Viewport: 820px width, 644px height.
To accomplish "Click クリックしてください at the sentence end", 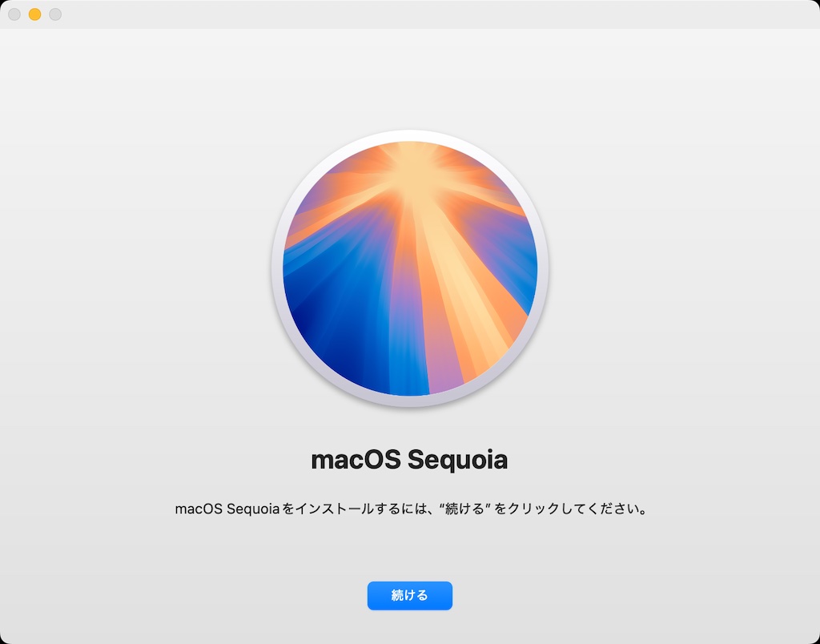I will 573,509.
